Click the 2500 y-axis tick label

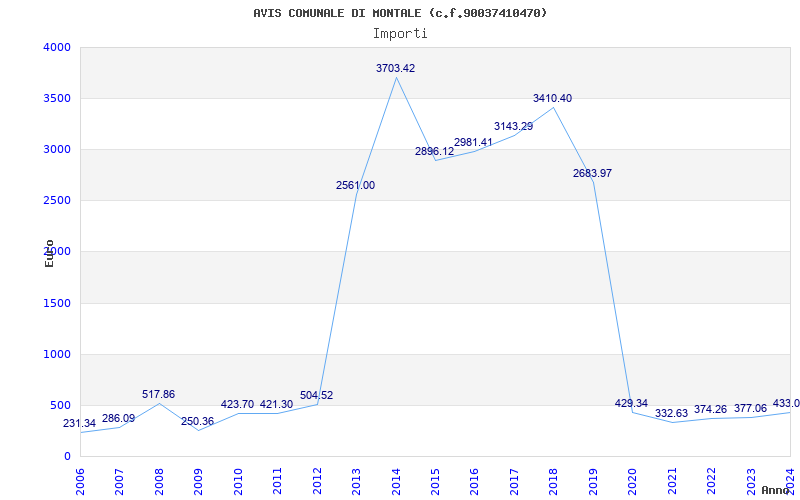pyautogui.click(x=57, y=201)
